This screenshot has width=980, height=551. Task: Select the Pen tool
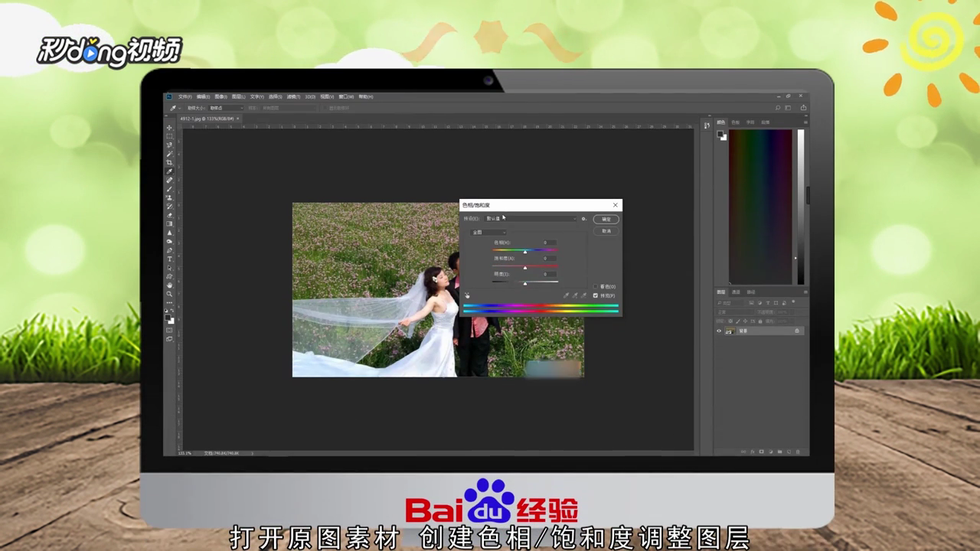coord(169,250)
